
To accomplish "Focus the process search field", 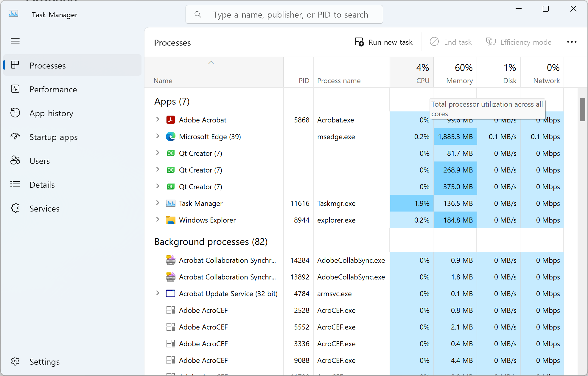I will click(290, 15).
